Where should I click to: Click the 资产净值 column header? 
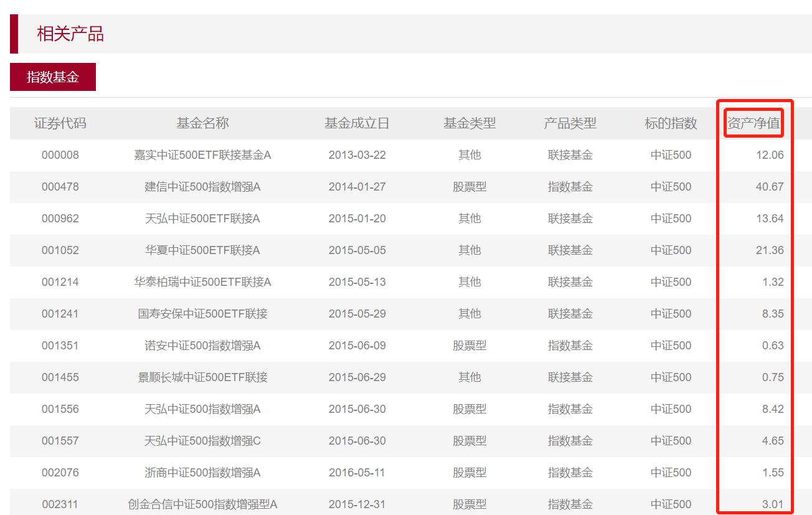pyautogui.click(x=753, y=123)
